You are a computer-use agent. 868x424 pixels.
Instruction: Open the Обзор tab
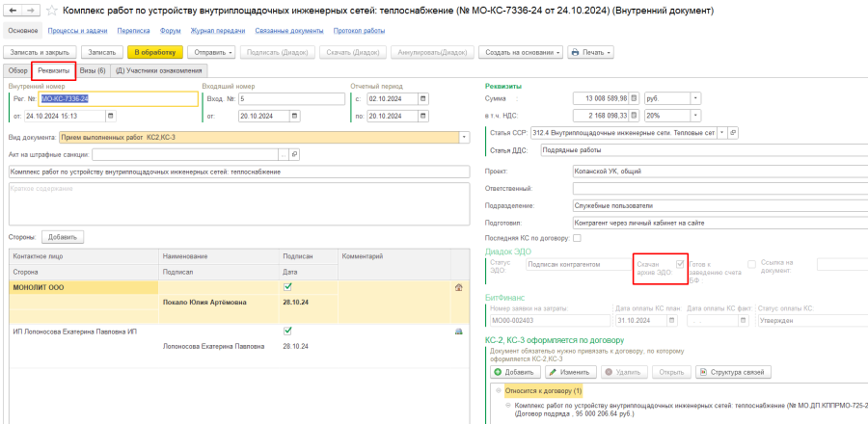point(17,70)
